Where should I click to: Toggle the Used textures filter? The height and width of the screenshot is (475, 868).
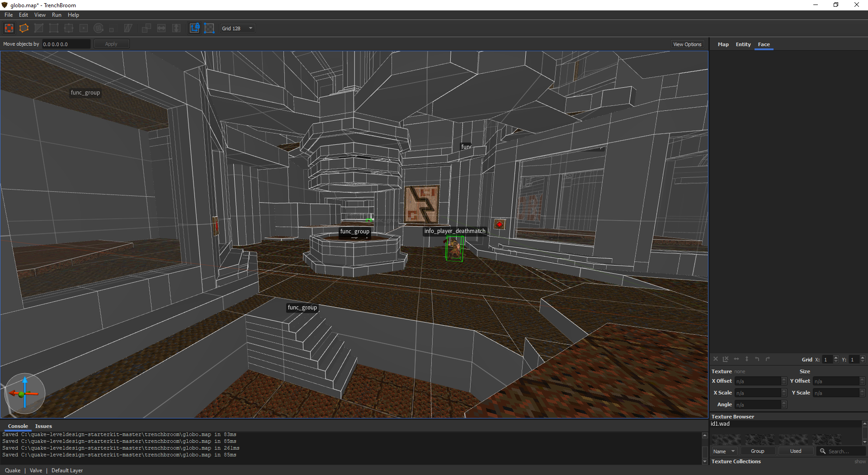[x=796, y=451]
